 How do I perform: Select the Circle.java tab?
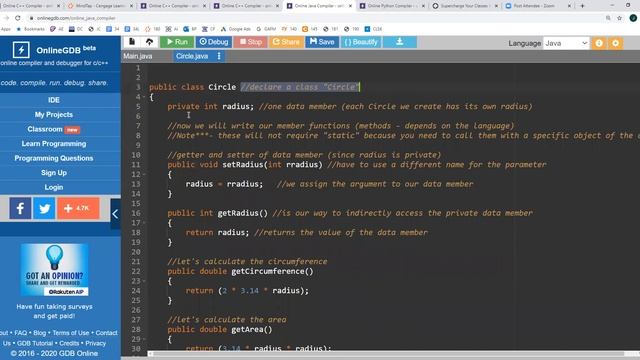click(192, 56)
